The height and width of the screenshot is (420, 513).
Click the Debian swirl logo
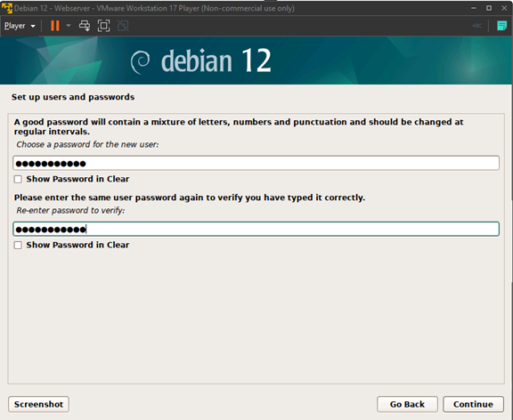coord(141,61)
